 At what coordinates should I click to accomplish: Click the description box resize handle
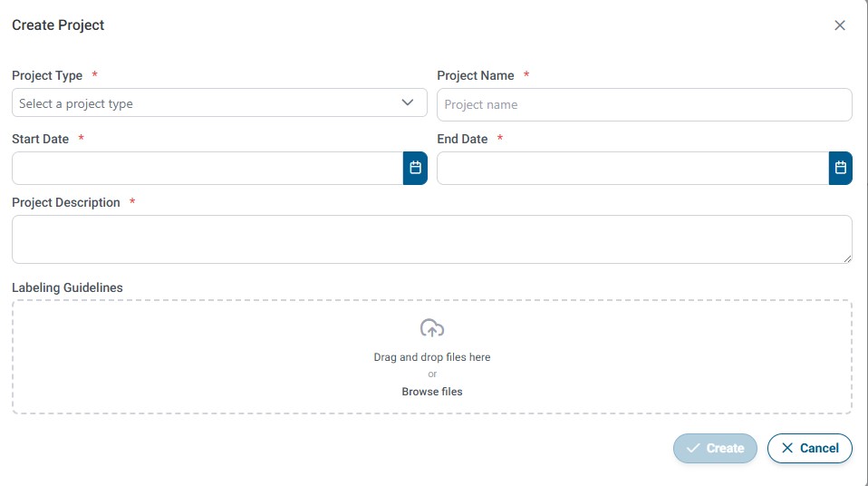tap(847, 258)
